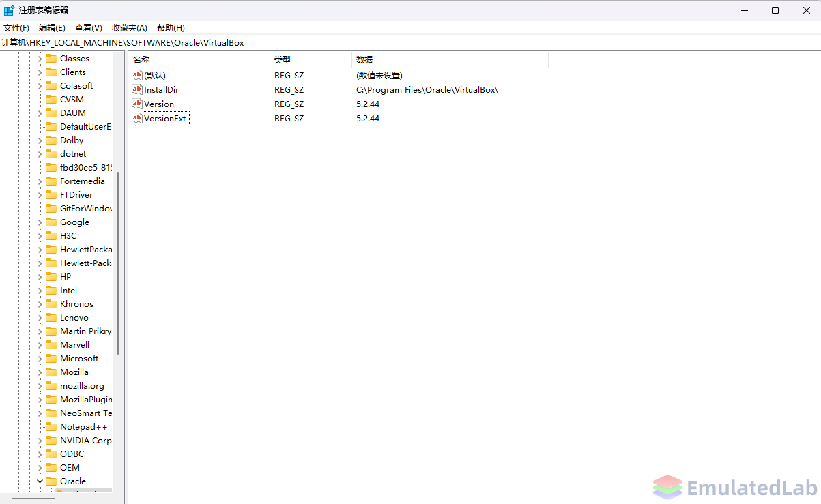This screenshot has height=504, width=821.
Task: Select the InstallDir value string icon
Action: [x=137, y=89]
